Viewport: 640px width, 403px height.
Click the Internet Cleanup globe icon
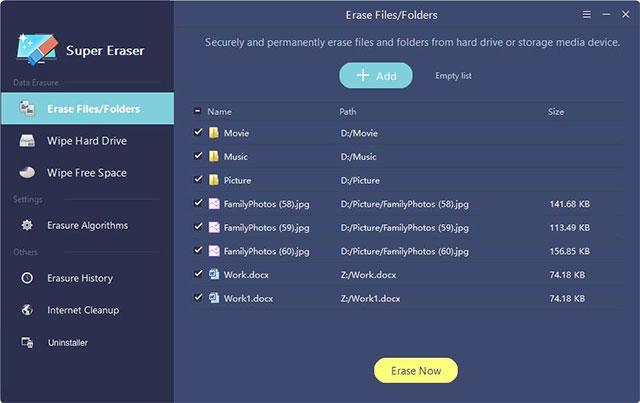(x=27, y=310)
